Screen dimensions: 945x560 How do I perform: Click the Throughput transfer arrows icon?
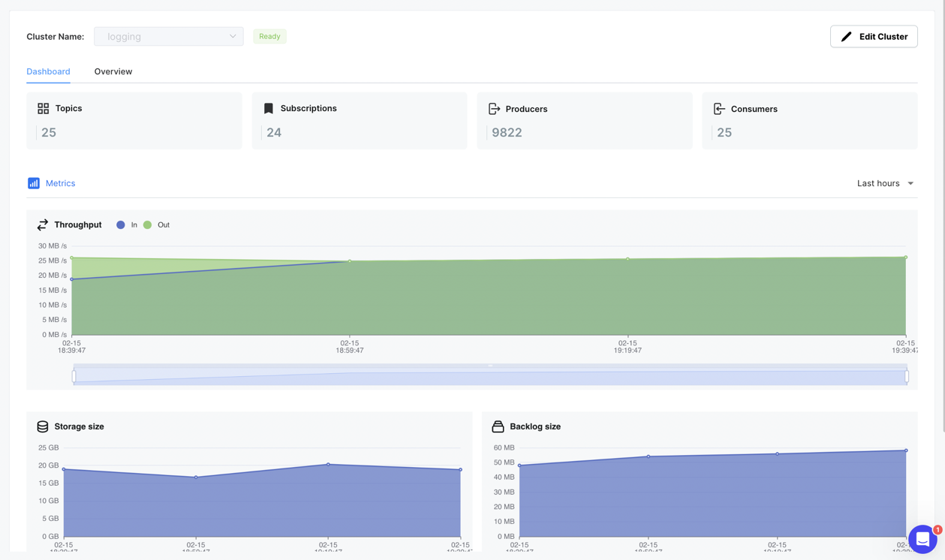click(42, 224)
